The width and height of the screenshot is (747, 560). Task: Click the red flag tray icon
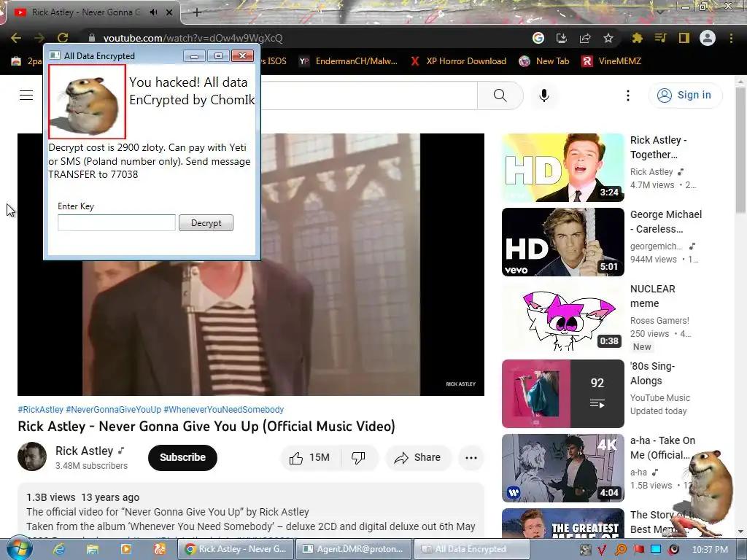[x=638, y=550]
